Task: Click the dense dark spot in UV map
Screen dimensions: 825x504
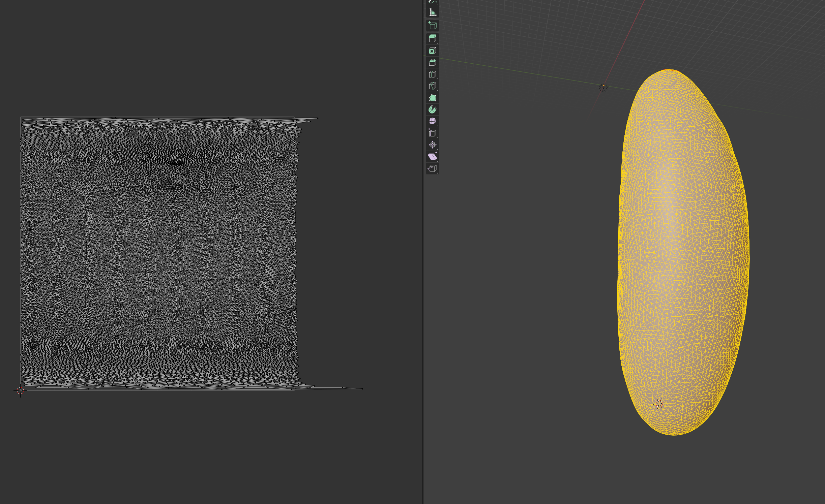Action: pos(175,164)
